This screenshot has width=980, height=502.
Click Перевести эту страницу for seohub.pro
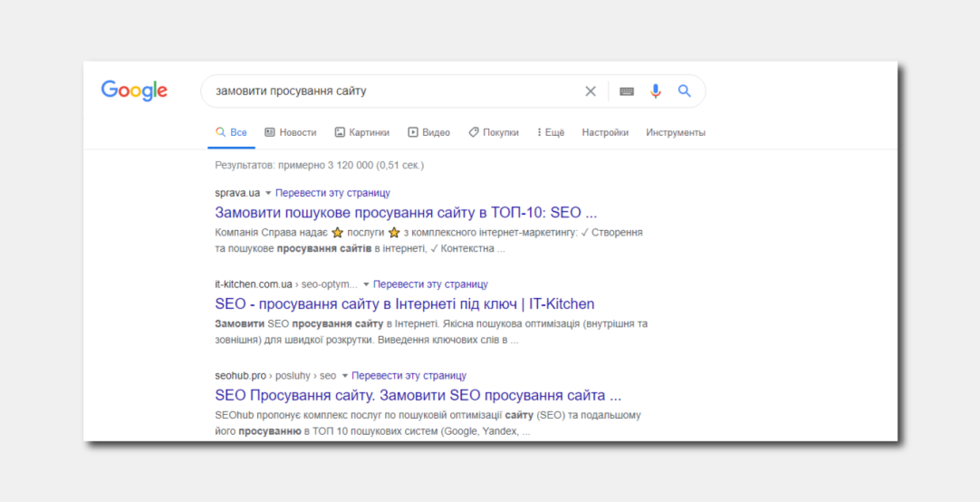coord(408,376)
